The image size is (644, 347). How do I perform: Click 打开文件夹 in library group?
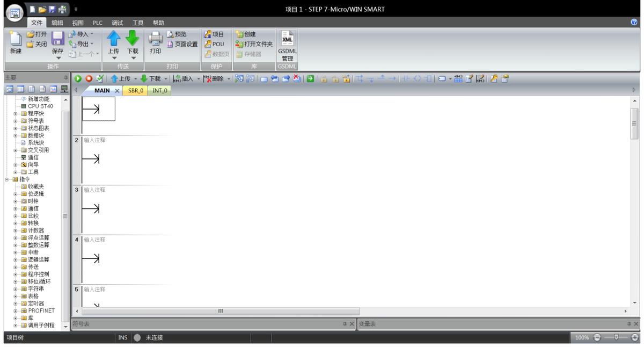254,44
